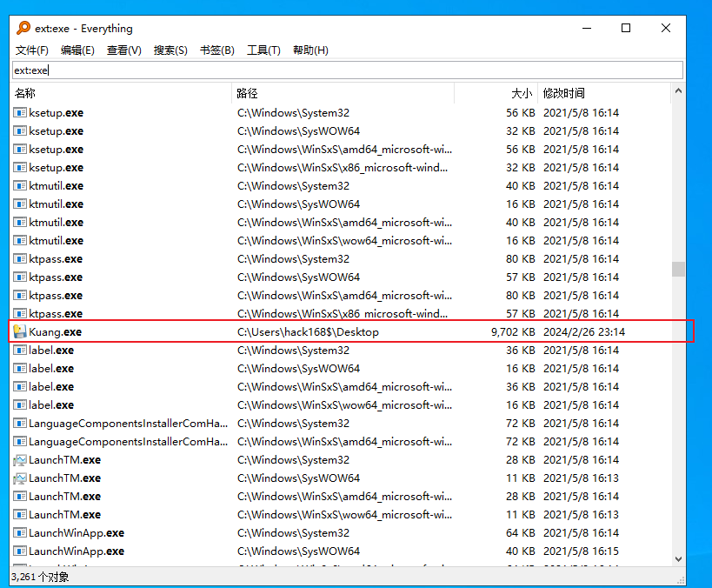Sort by the 大小 column header

496,93
